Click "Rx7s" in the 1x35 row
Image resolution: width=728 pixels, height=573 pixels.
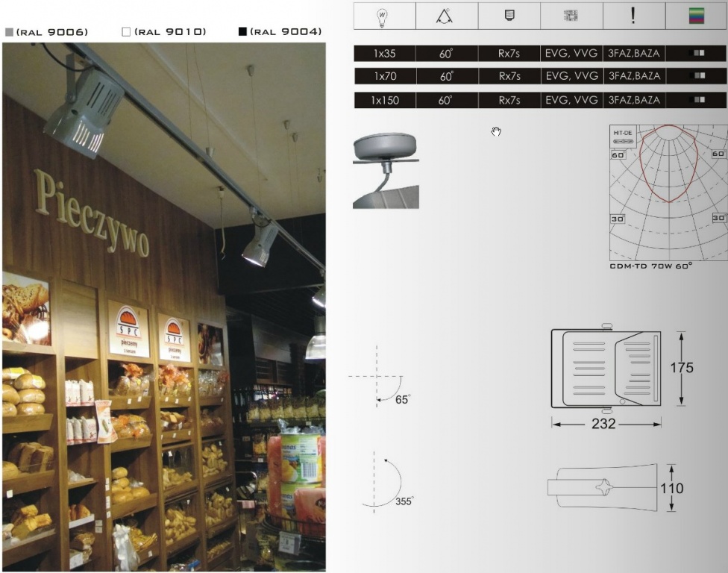pyautogui.click(x=509, y=54)
